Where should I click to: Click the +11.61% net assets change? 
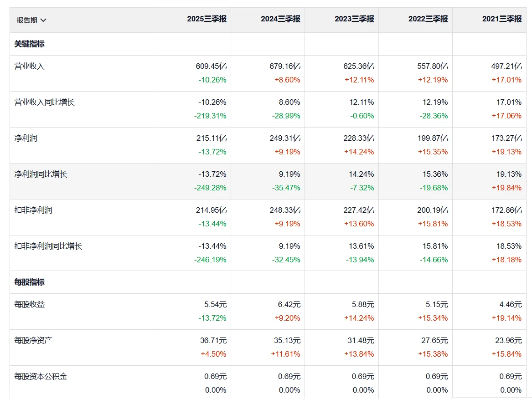[x=285, y=354]
